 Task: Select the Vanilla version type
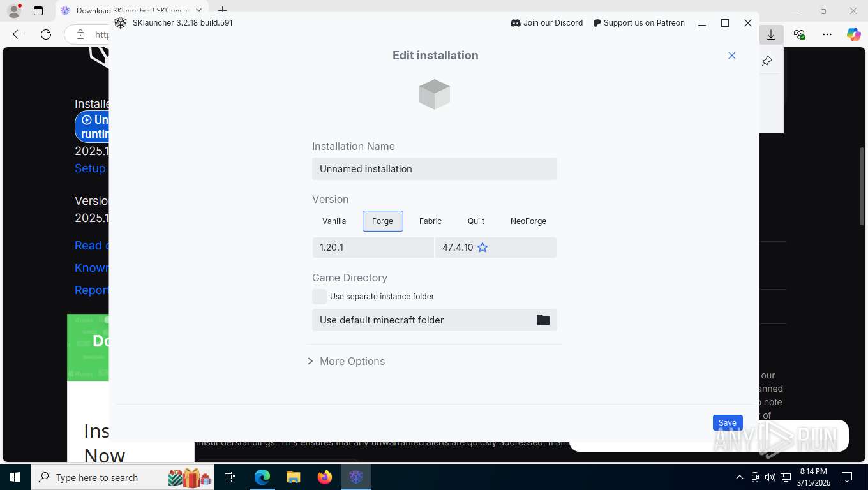pos(334,221)
